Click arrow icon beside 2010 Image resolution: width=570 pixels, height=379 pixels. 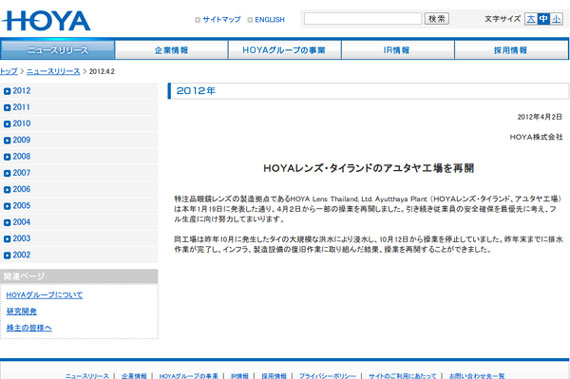pyautogui.click(x=7, y=124)
